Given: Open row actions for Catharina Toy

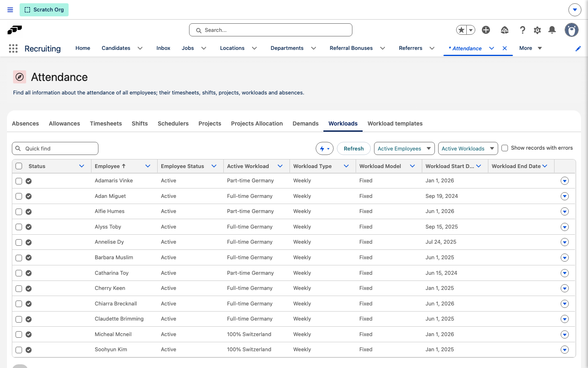Looking at the screenshot, I should tap(565, 273).
